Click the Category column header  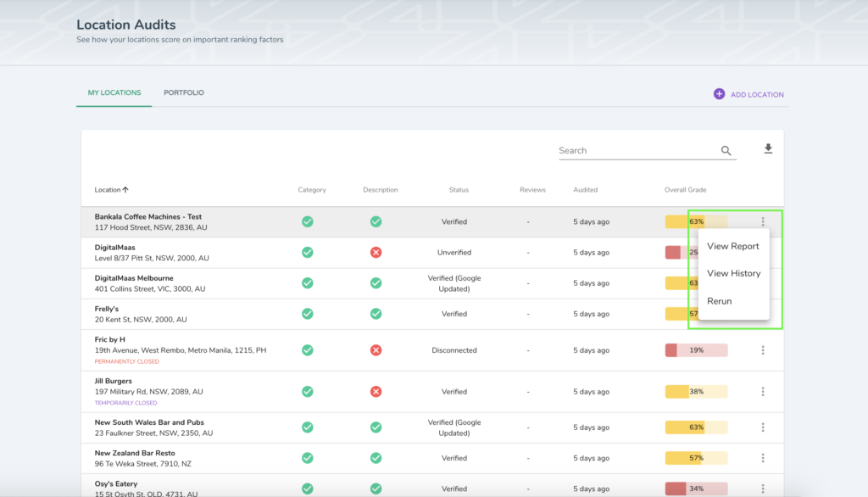tap(312, 189)
